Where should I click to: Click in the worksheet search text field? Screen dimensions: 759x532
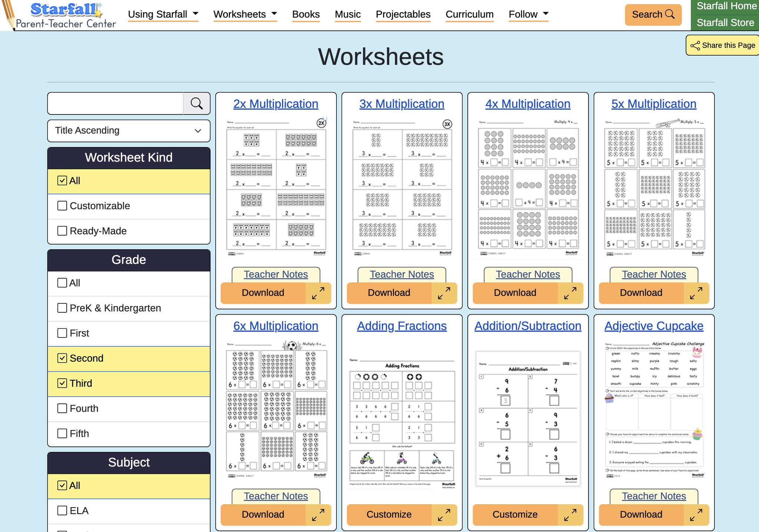(116, 103)
